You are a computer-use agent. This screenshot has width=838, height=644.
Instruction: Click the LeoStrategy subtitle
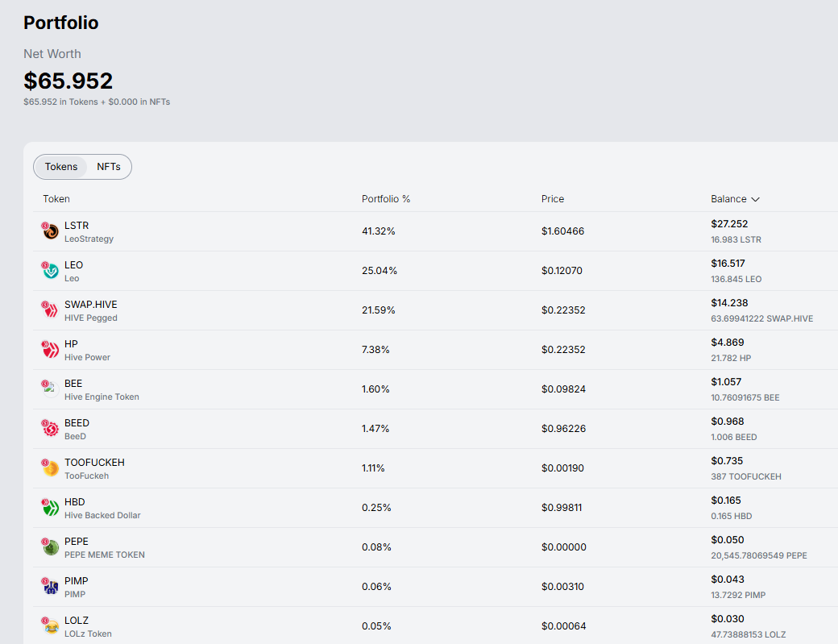click(x=89, y=239)
